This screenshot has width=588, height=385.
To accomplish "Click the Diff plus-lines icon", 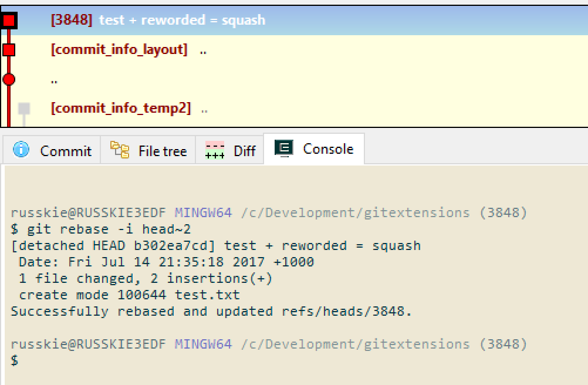I will pos(214,150).
